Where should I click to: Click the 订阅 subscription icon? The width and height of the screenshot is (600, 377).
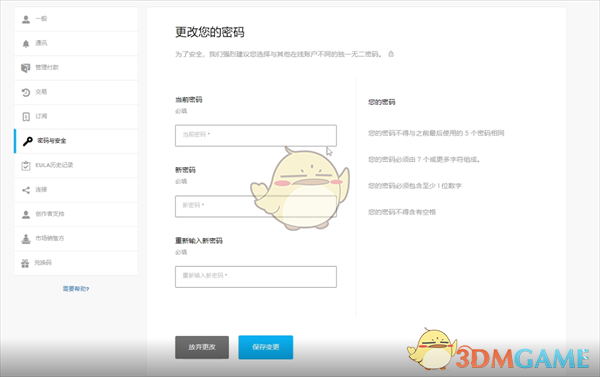26,117
